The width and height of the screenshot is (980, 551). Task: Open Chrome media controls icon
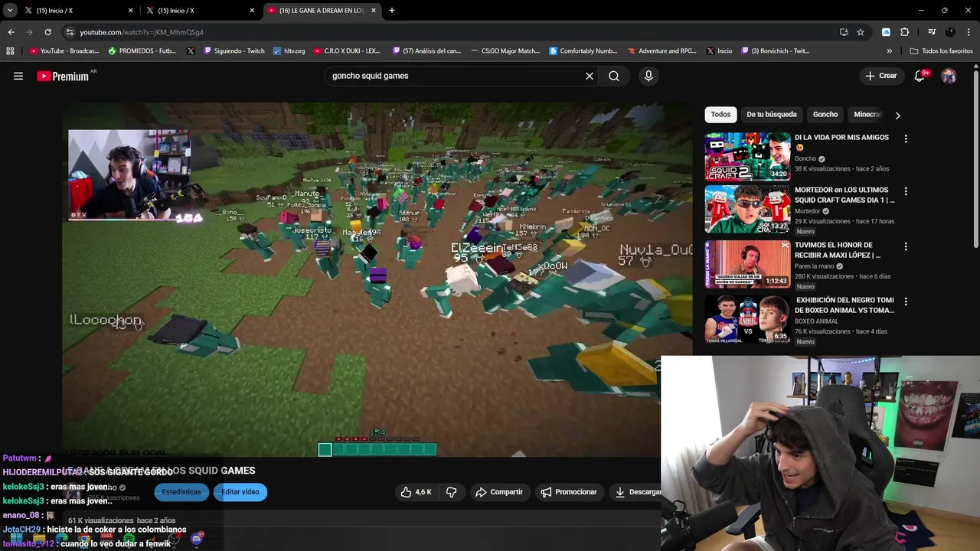932,32
